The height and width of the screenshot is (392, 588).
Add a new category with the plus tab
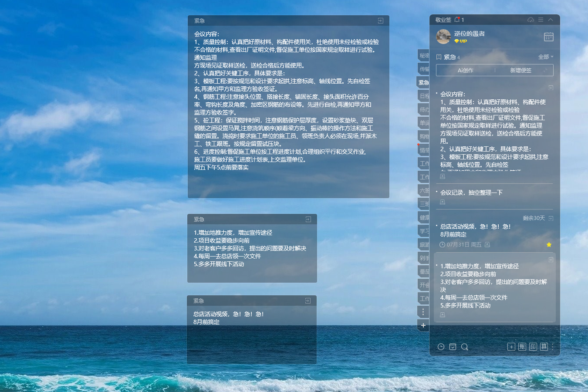(x=423, y=325)
